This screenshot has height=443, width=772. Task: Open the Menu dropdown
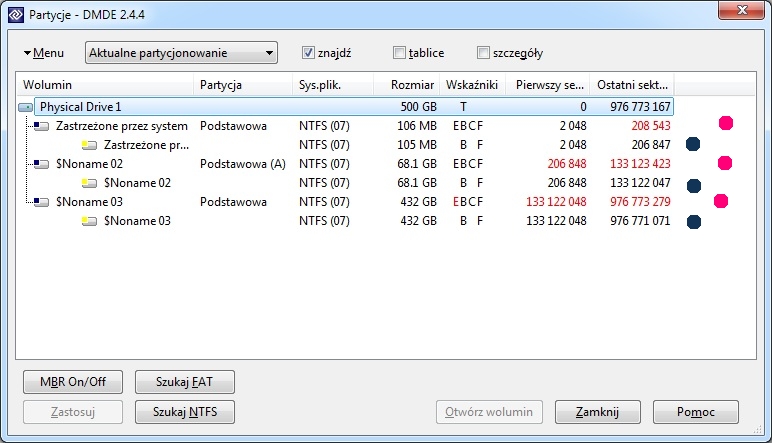44,53
